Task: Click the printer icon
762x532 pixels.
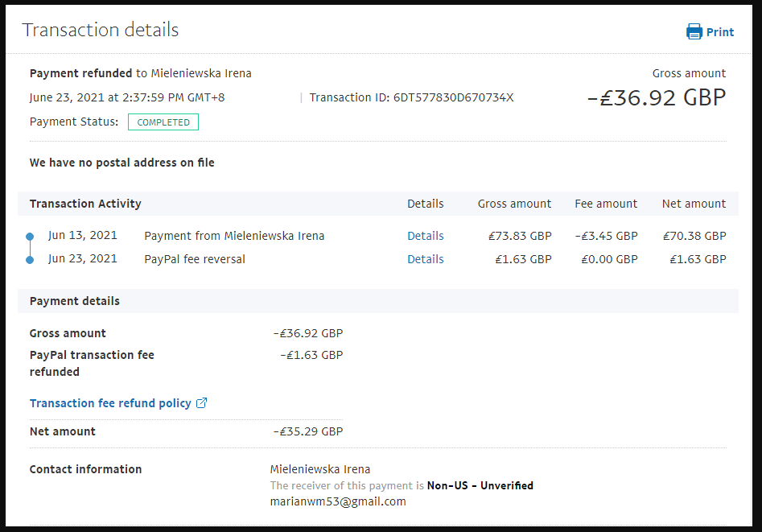Action: [x=694, y=32]
